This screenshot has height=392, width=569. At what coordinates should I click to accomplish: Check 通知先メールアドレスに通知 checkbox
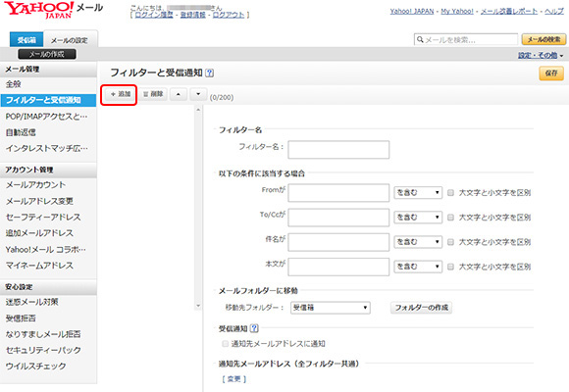[226, 343]
